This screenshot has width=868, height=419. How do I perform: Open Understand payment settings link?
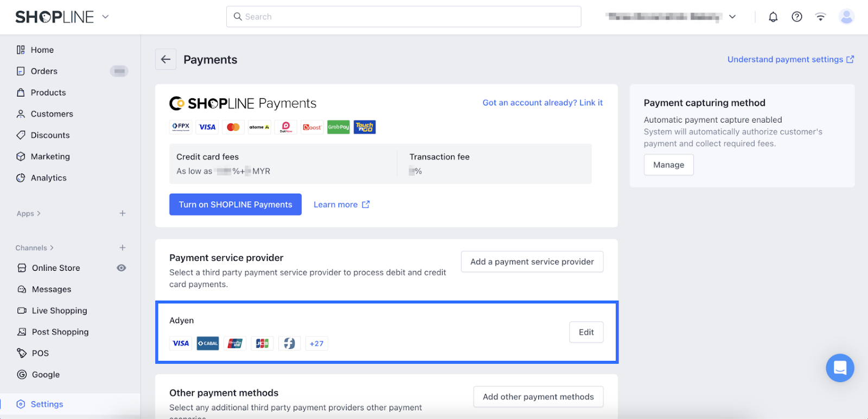[x=791, y=59]
